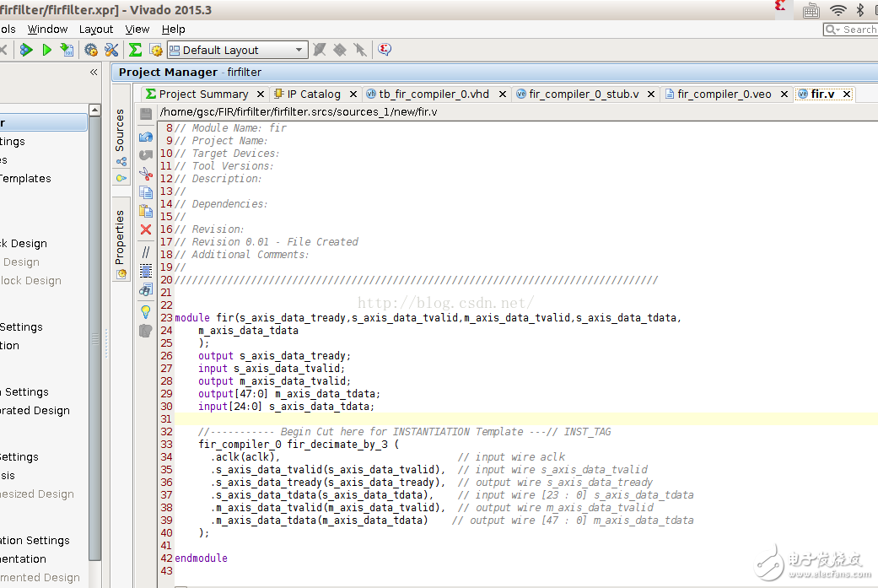Toggle line comments with the // icon
Viewport: 878px width, 588px height.
[146, 251]
